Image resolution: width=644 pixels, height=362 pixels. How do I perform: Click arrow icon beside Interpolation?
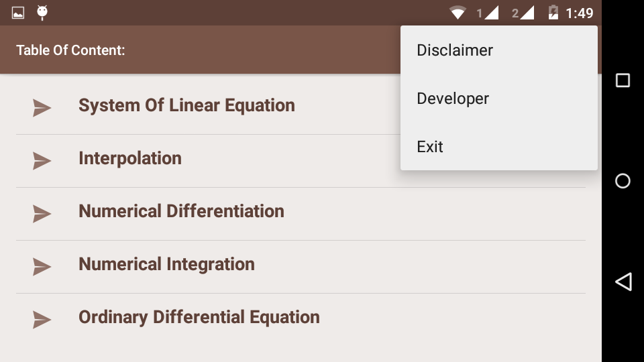coord(42,160)
